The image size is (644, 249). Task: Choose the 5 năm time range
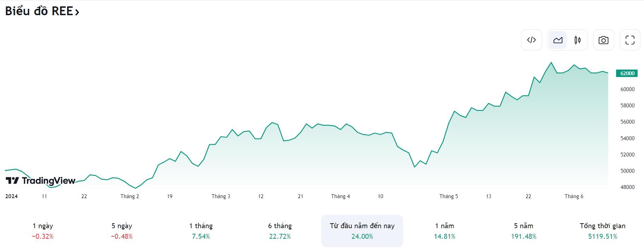(524, 231)
